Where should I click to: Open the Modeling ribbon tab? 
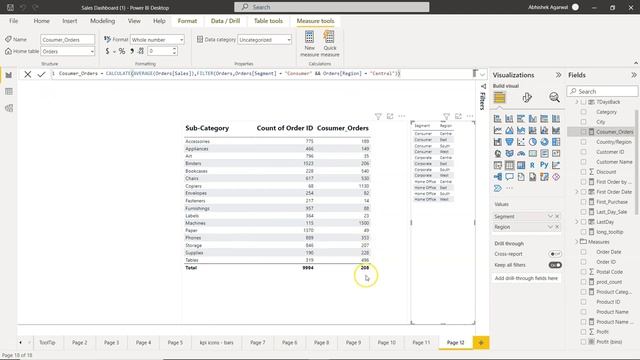point(102,21)
